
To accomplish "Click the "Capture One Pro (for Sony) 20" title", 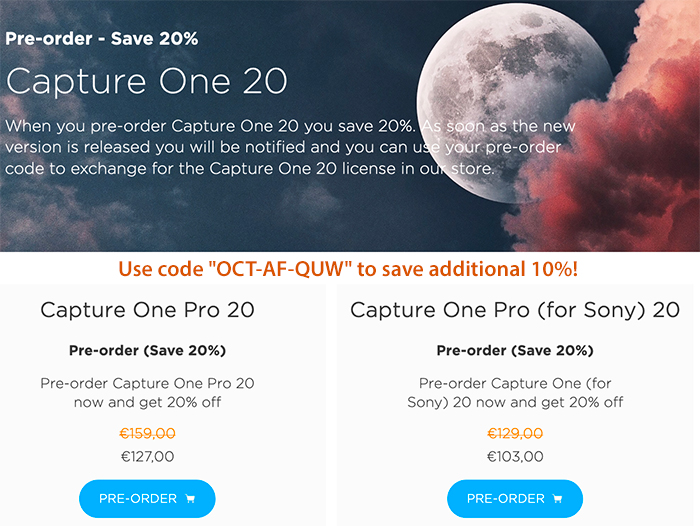I will point(515,310).
